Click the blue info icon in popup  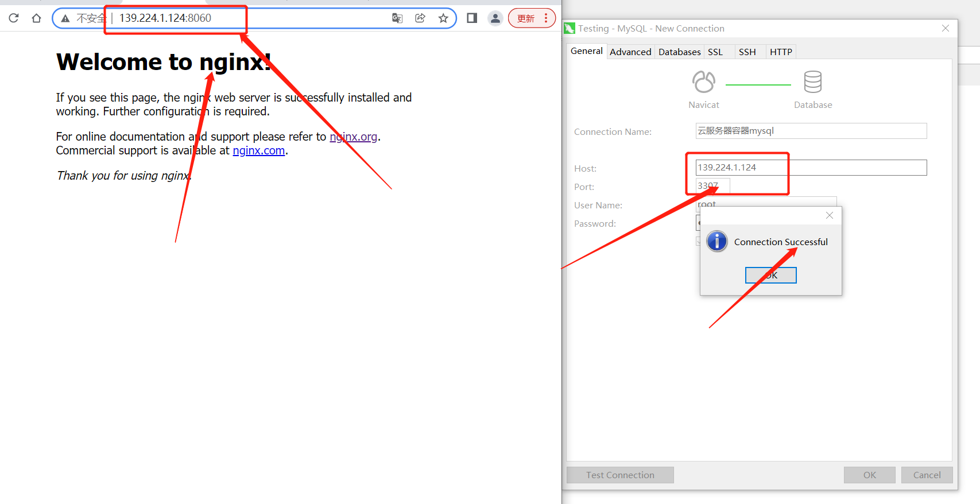[x=717, y=241]
